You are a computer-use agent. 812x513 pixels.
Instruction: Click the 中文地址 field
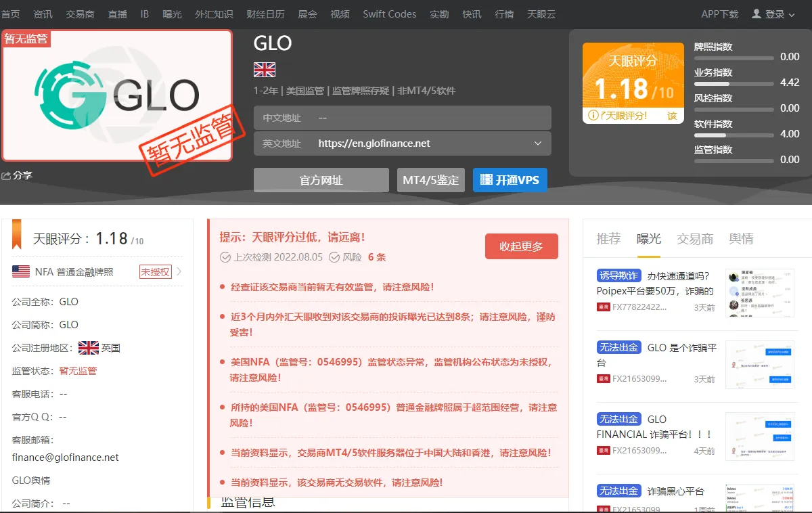[403, 117]
